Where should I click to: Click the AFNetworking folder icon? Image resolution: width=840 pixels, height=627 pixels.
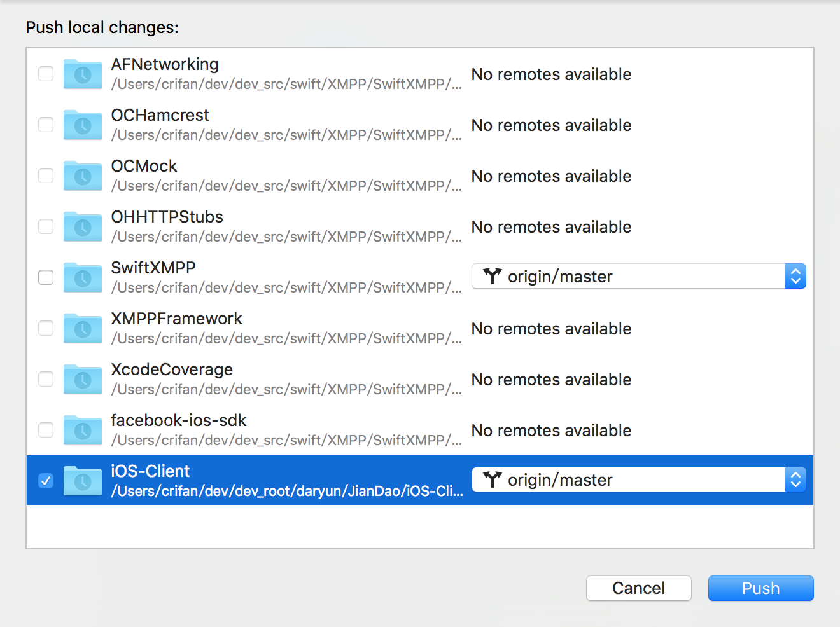pyautogui.click(x=83, y=74)
